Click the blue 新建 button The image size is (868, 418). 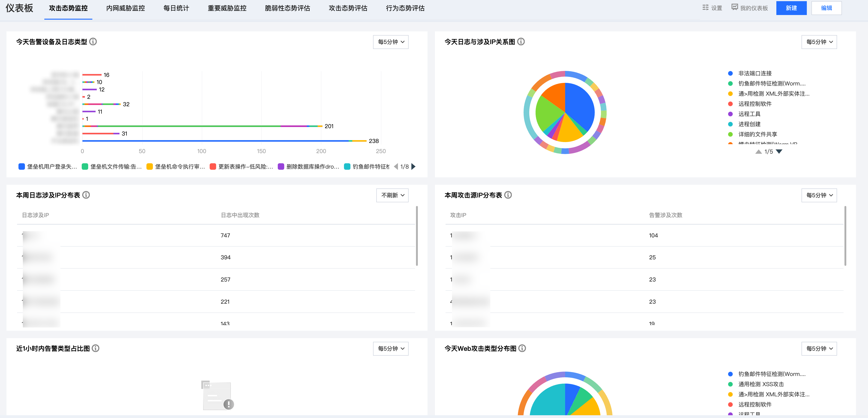(791, 8)
